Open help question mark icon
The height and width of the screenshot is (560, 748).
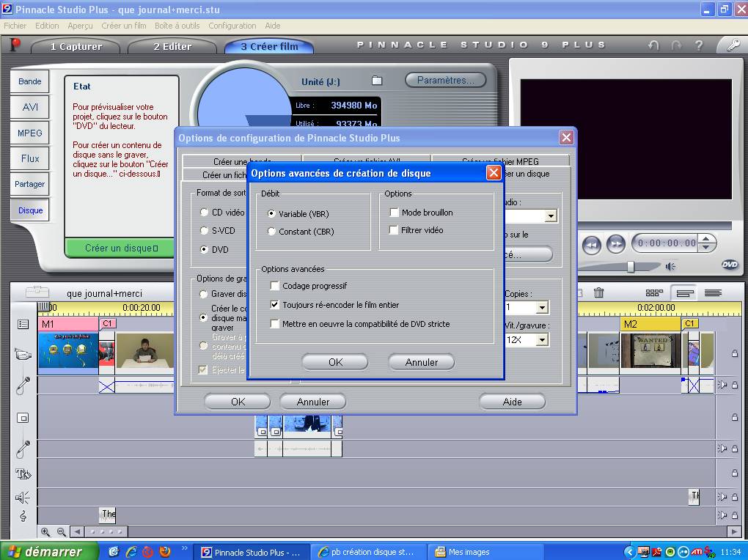[x=699, y=45]
